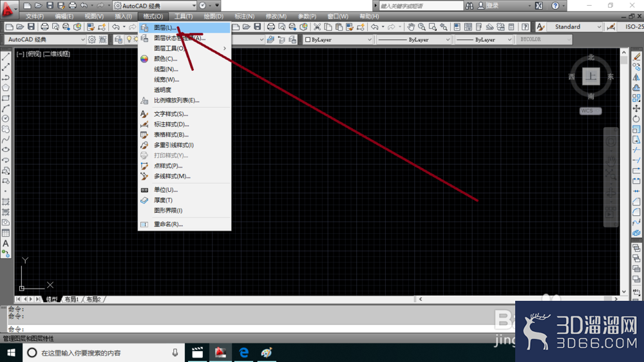Select 厚度(T) menu entry
This screenshot has width=644, height=362.
coord(184,200)
